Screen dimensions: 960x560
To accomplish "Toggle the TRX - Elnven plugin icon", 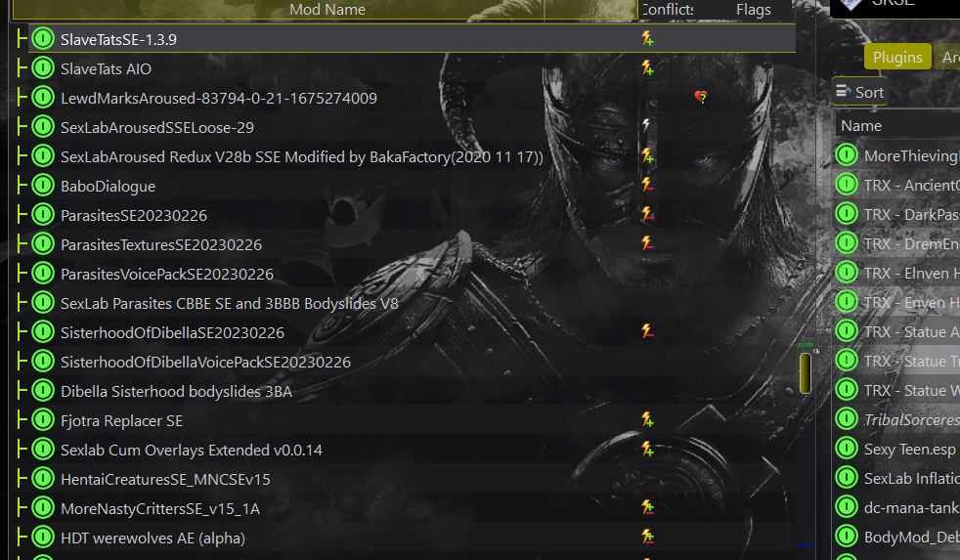I will click(847, 273).
